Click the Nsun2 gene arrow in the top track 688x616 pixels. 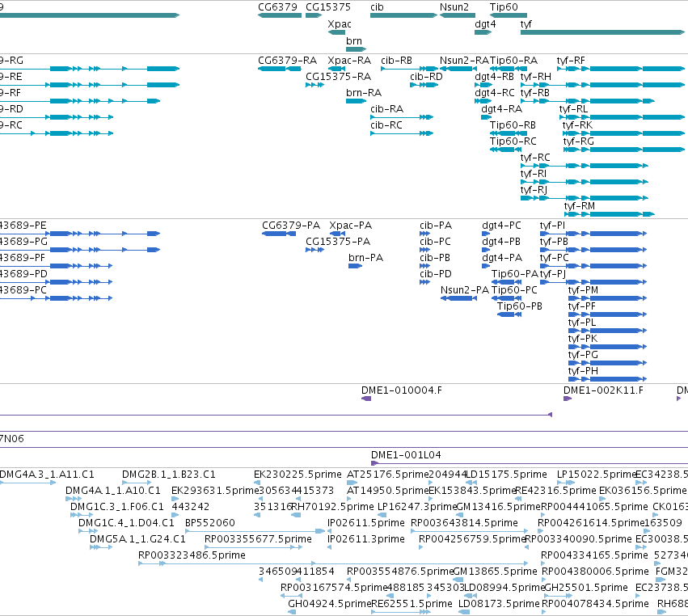[x=458, y=15]
